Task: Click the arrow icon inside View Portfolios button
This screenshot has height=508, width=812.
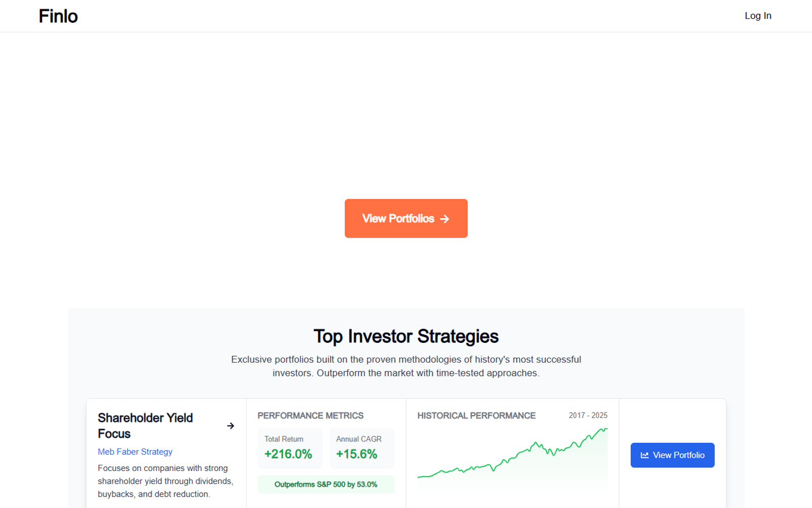Action: pos(446,218)
